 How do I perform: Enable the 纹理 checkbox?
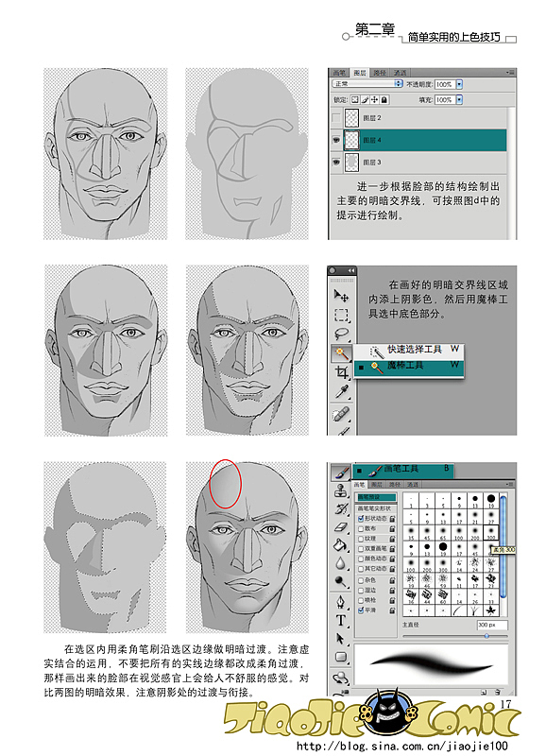[361, 539]
